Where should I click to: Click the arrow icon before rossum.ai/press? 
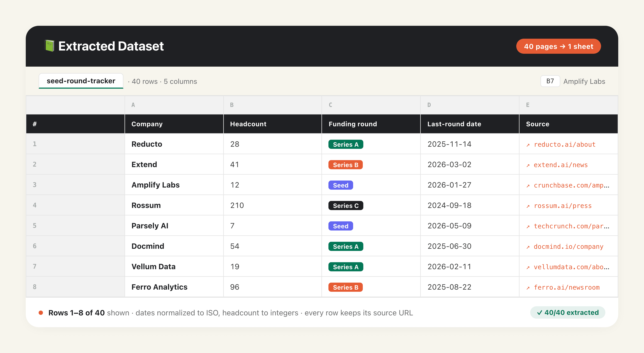528,206
